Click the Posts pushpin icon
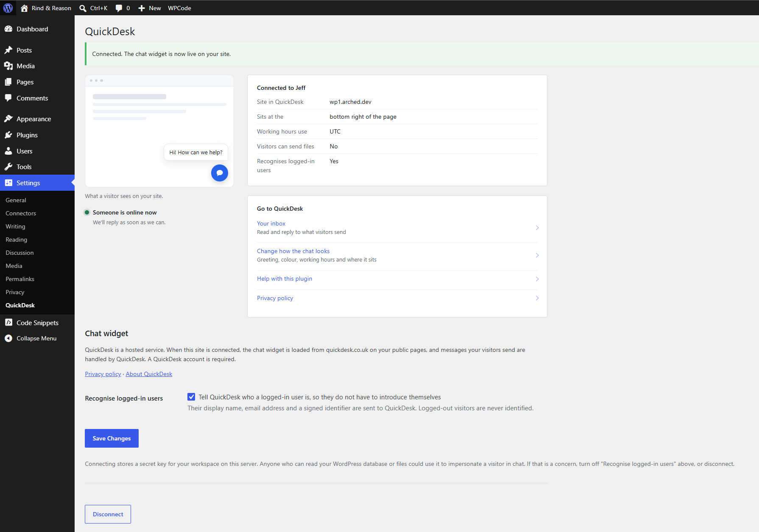 coord(8,50)
